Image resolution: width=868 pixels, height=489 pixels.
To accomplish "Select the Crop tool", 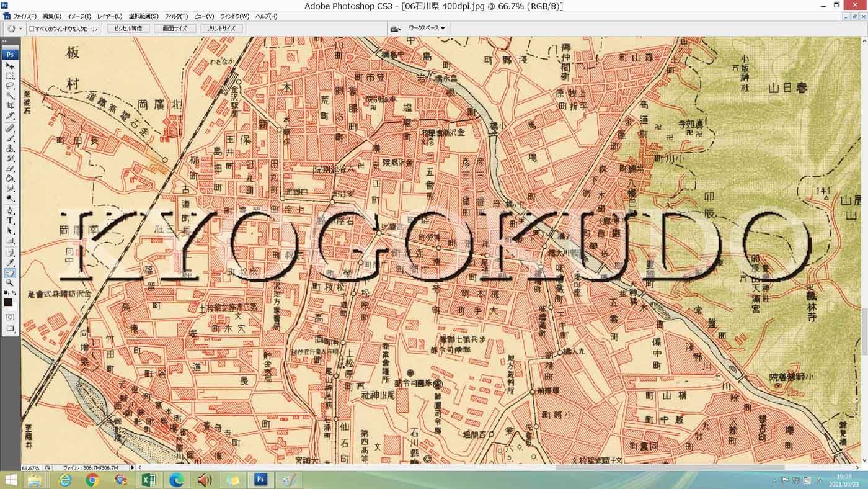I will 10,105.
